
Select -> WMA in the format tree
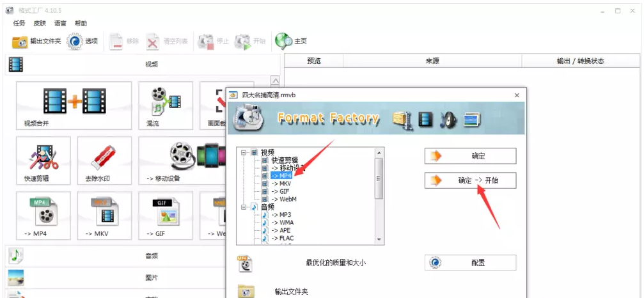coord(282,223)
